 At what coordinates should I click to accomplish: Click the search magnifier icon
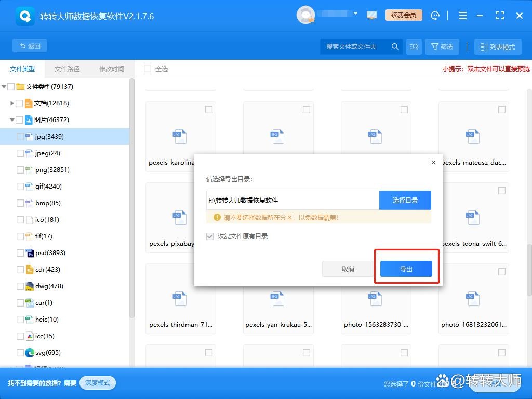pos(395,47)
